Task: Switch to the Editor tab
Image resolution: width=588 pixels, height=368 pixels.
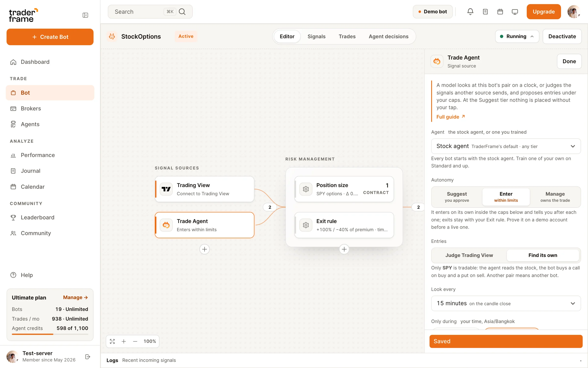Action: click(287, 36)
